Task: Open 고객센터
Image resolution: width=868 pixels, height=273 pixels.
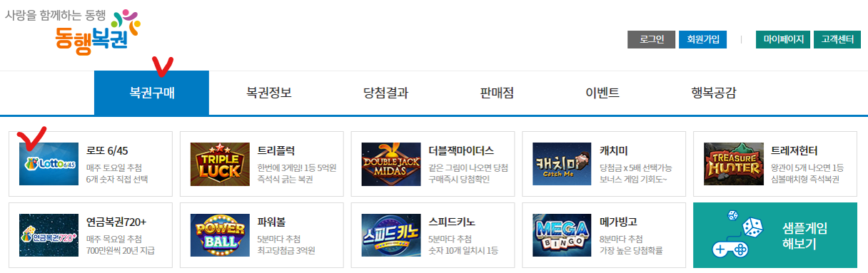Action: point(838,39)
